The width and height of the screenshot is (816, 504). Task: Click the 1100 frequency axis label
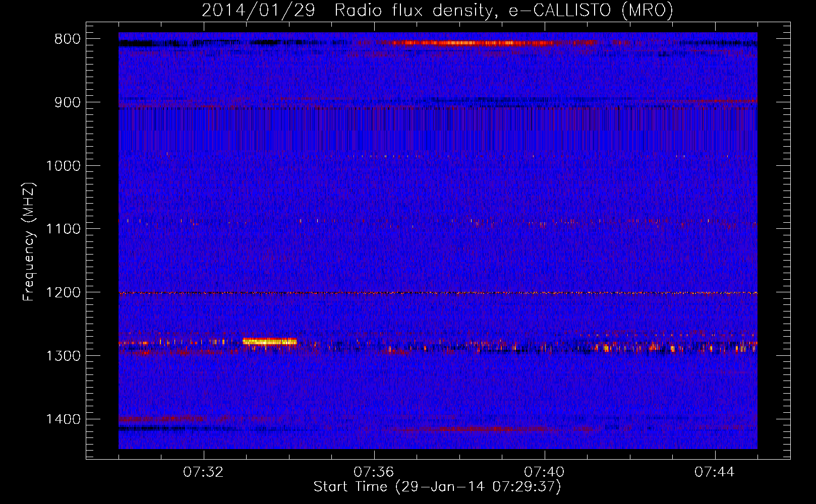(x=63, y=229)
